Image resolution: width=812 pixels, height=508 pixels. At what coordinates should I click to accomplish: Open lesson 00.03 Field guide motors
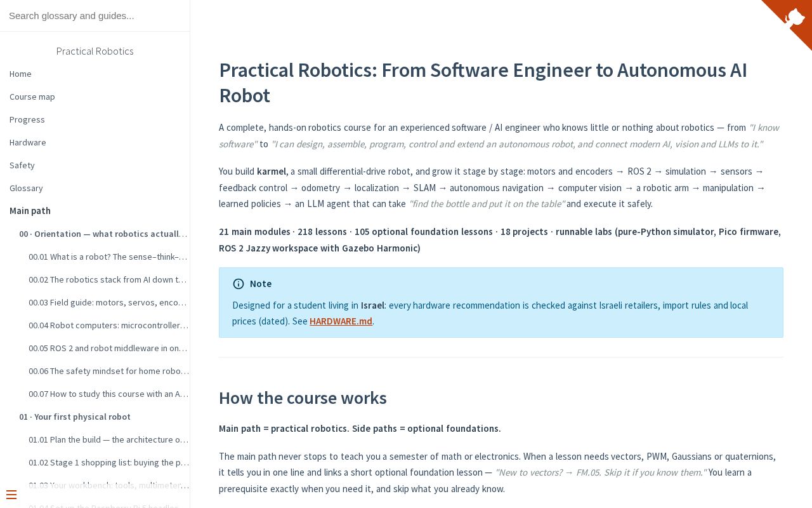click(x=108, y=302)
